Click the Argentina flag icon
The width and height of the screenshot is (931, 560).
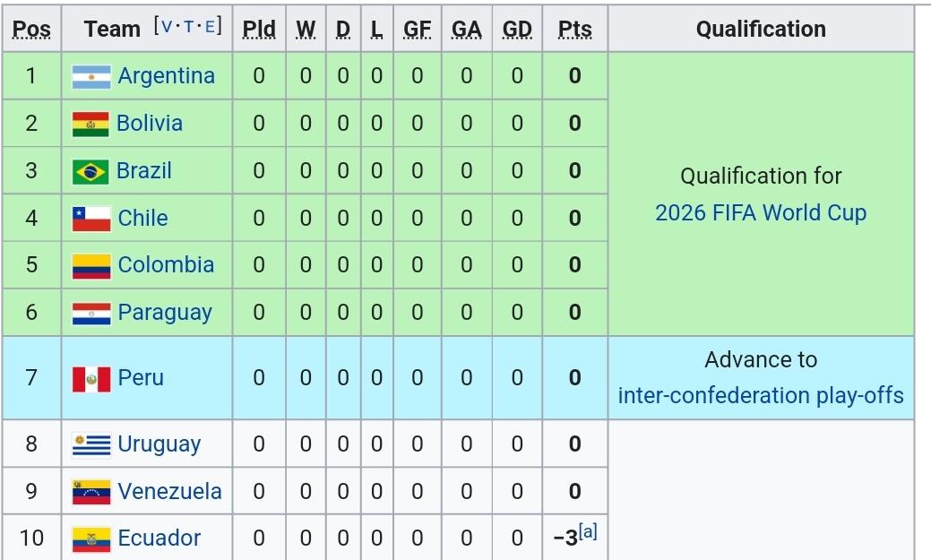(x=91, y=76)
